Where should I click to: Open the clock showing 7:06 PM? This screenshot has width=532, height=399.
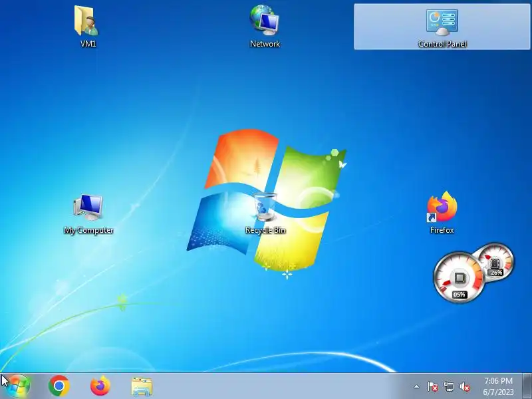click(498, 386)
